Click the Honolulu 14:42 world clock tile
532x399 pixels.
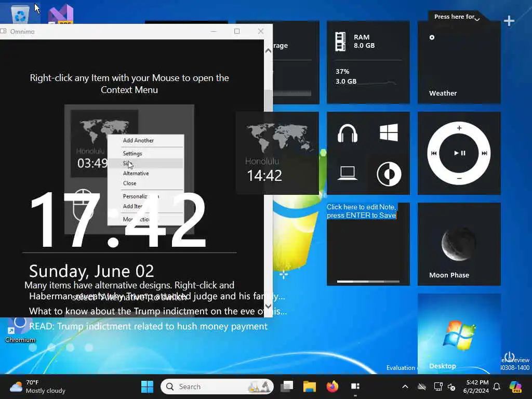277,153
